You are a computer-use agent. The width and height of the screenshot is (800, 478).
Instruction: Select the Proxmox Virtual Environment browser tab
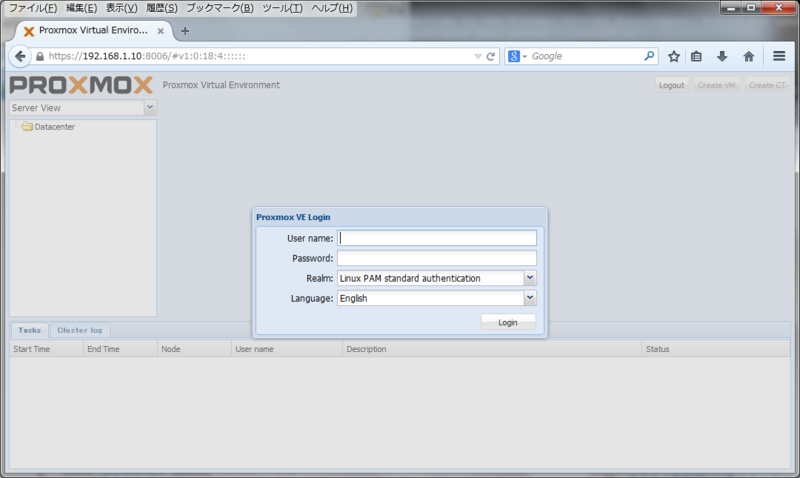[x=93, y=31]
